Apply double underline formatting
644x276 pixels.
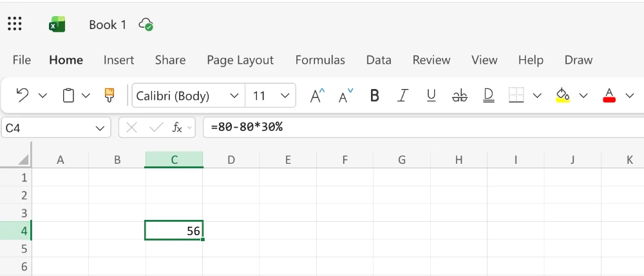pos(488,95)
